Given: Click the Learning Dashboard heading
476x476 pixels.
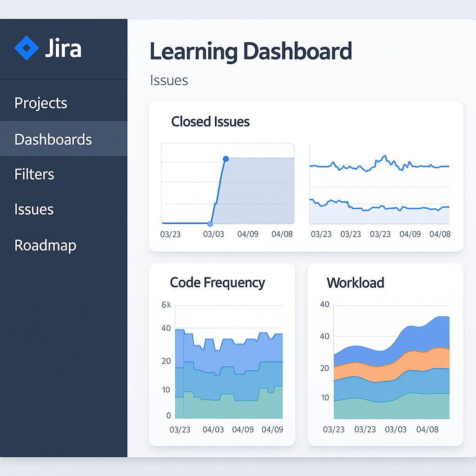Looking at the screenshot, I should [251, 51].
